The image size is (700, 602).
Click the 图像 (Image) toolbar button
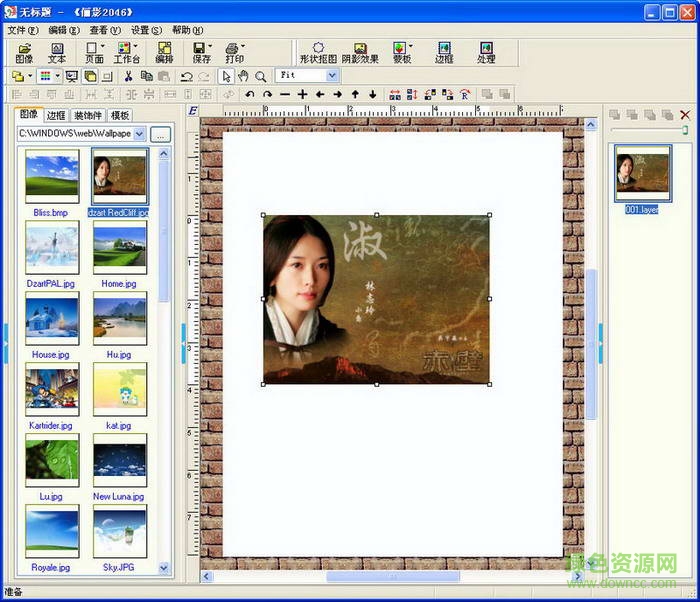[24, 52]
